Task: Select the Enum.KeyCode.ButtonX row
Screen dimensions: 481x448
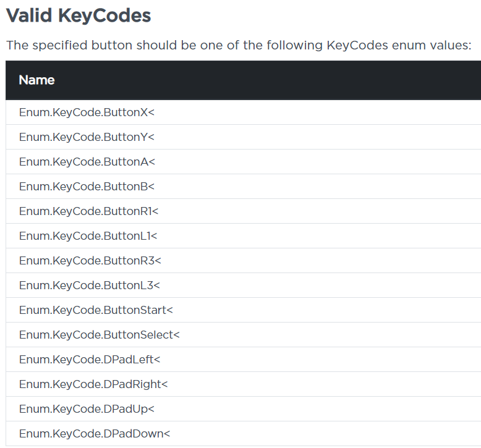Action: point(87,112)
